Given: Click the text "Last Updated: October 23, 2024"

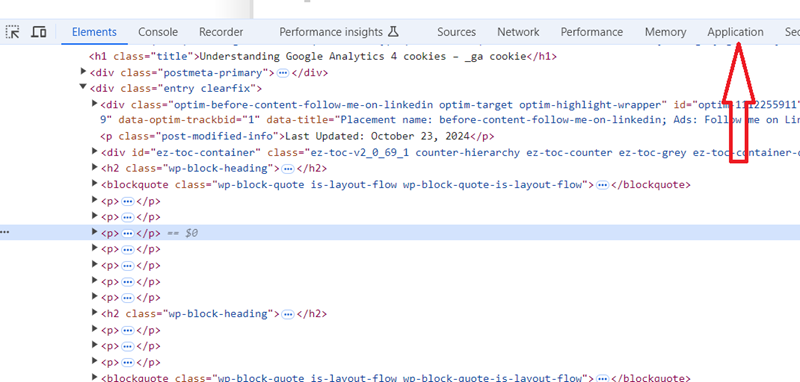Looking at the screenshot, I should point(378,137).
